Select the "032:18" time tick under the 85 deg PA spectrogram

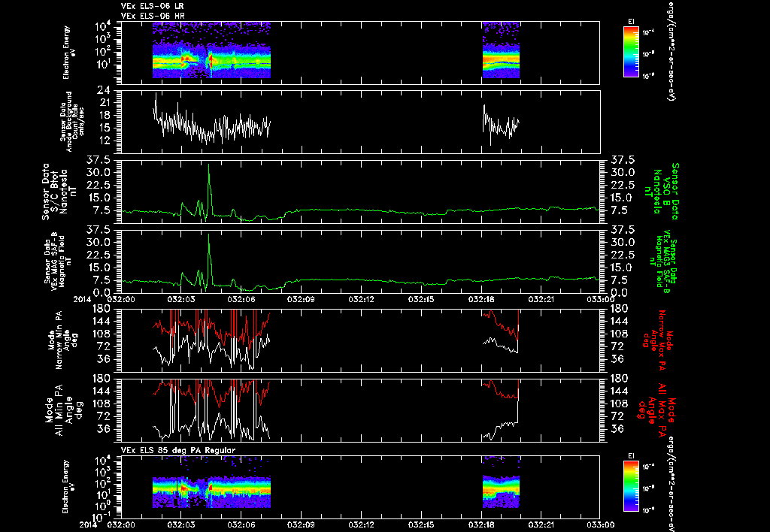(482, 524)
